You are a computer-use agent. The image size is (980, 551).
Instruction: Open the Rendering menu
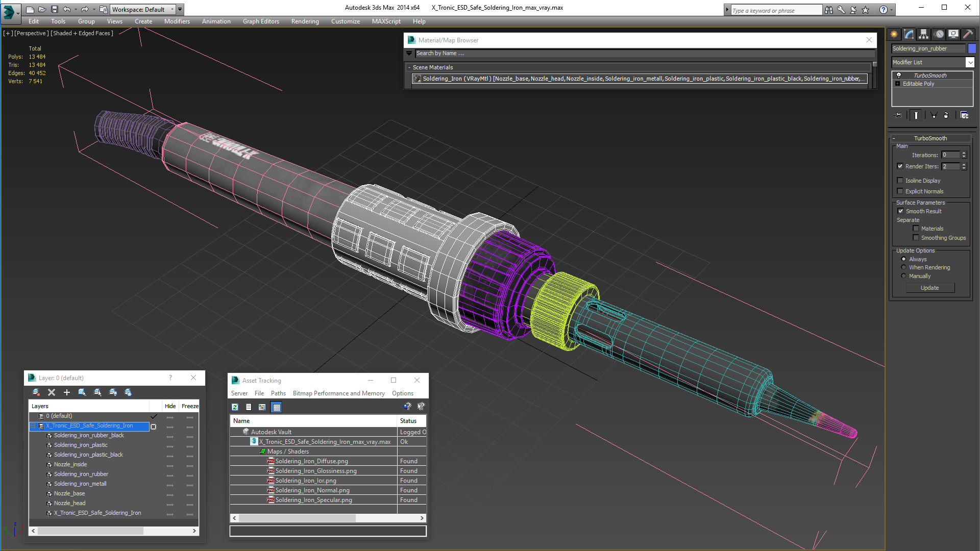[x=305, y=21]
